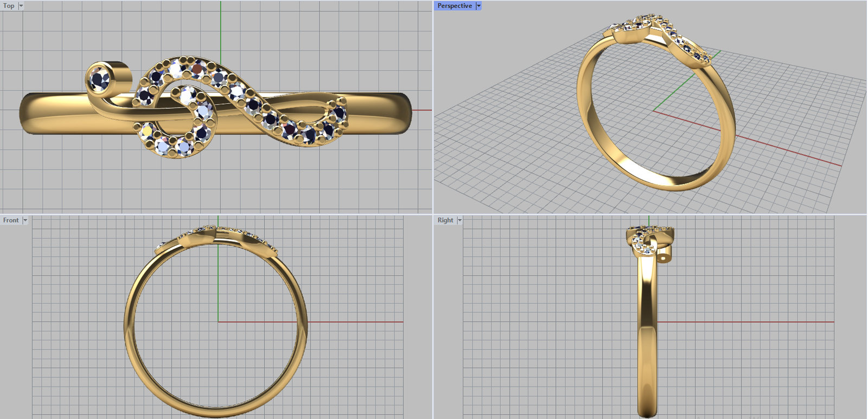The image size is (868, 419).
Task: Activate the Perspective viewport title
Action: point(454,6)
